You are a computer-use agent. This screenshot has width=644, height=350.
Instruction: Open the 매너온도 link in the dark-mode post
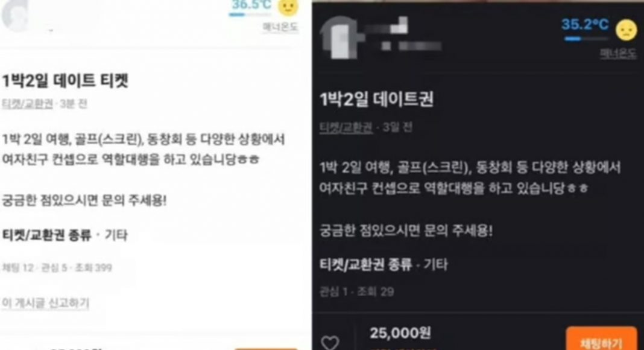tap(617, 53)
